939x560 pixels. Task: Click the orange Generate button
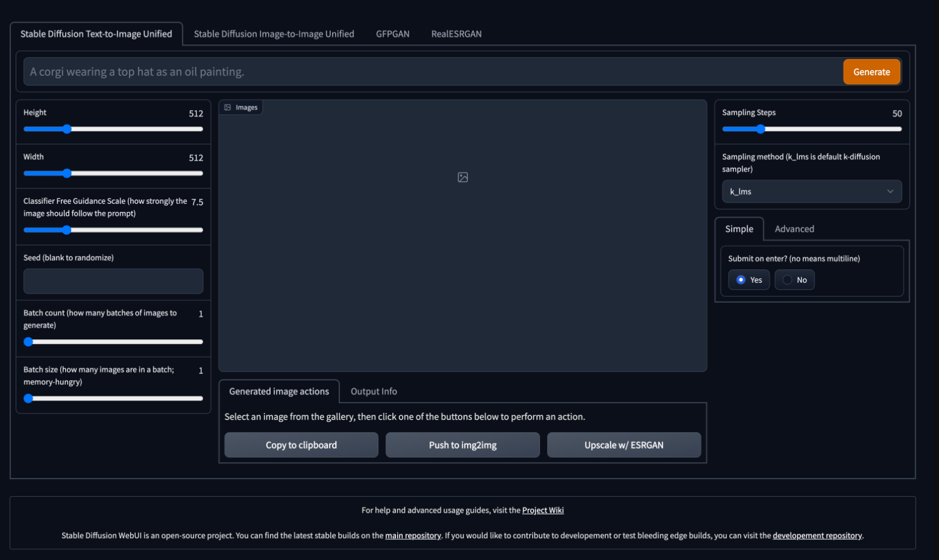click(x=871, y=72)
